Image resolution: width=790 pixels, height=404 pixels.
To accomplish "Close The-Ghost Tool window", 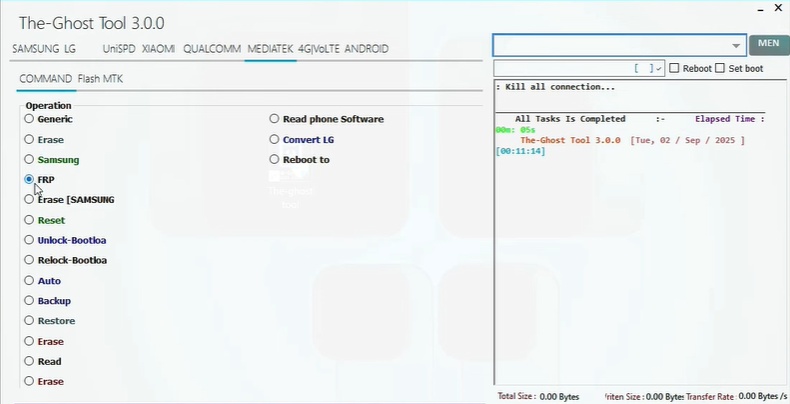I will [x=778, y=8].
